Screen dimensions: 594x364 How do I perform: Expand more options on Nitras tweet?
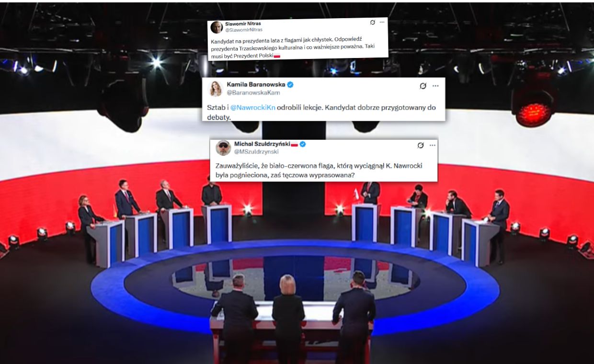[x=382, y=22]
